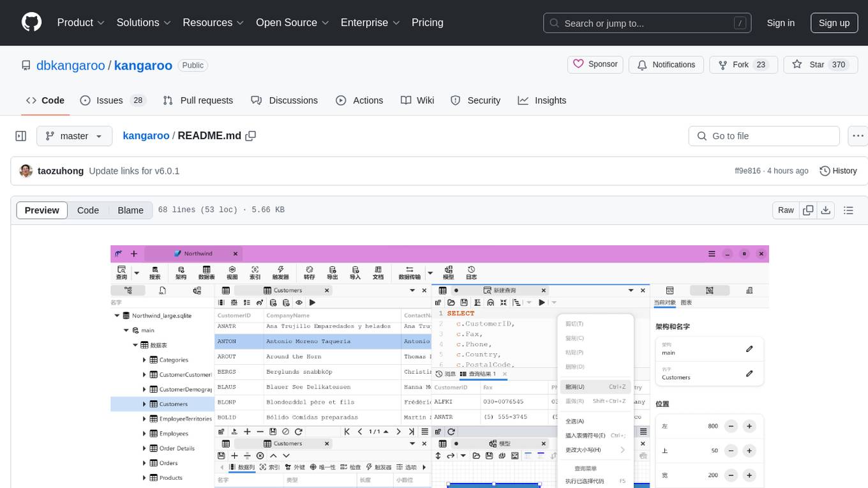Copy the raw file contents
Screen dimensions: 868x488
coord(809,210)
